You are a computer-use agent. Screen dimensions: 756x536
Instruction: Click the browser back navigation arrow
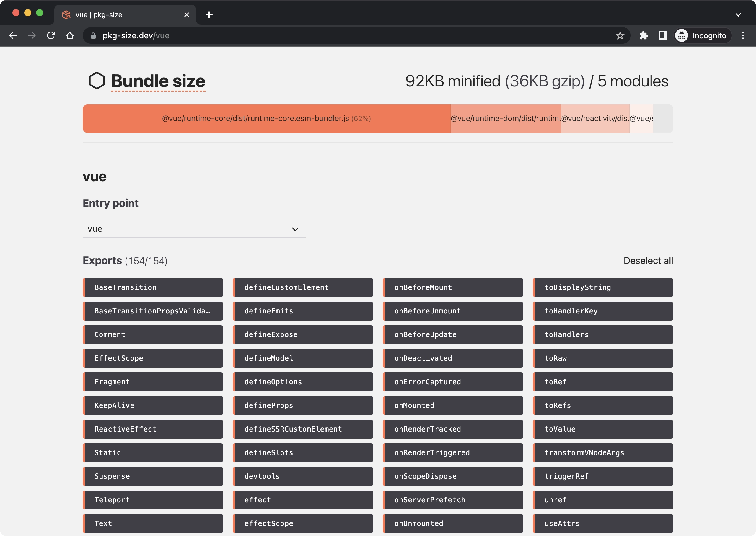pyautogui.click(x=13, y=35)
